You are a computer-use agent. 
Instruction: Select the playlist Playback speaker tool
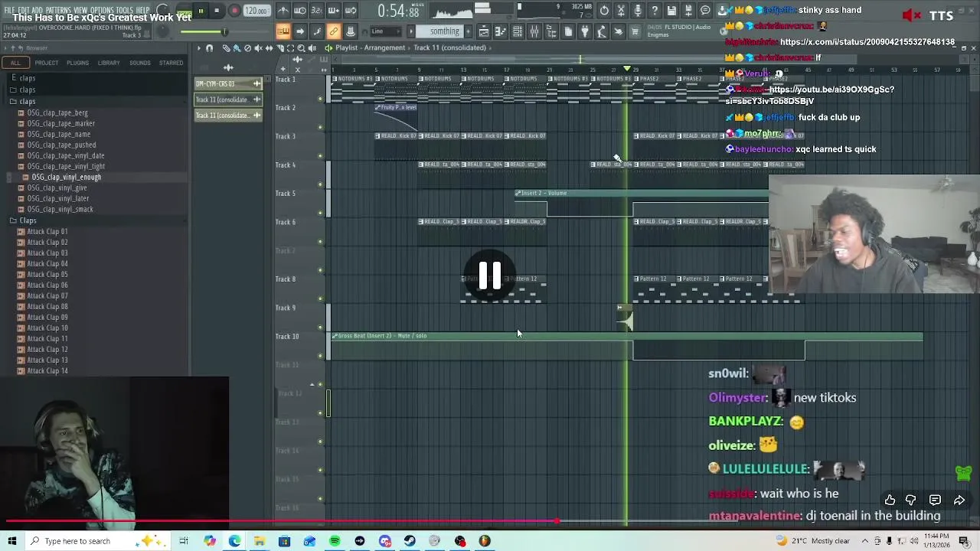(312, 48)
